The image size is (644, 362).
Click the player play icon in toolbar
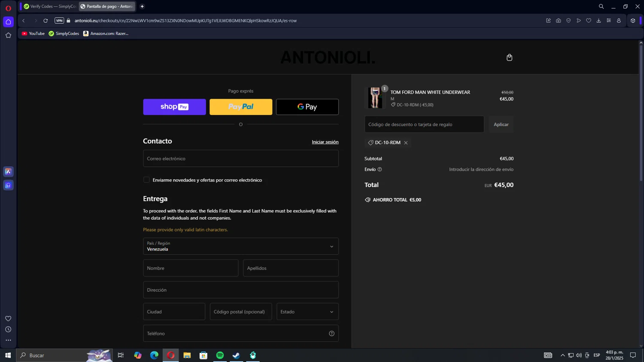(x=578, y=21)
